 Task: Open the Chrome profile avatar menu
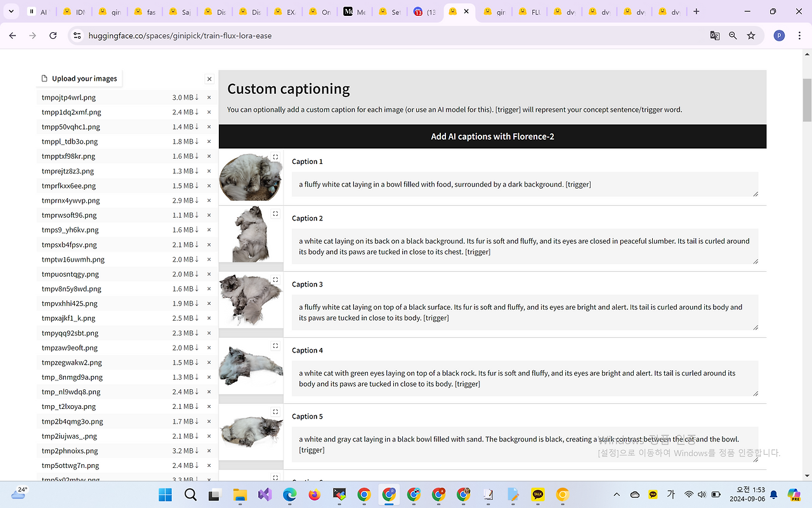click(779, 36)
